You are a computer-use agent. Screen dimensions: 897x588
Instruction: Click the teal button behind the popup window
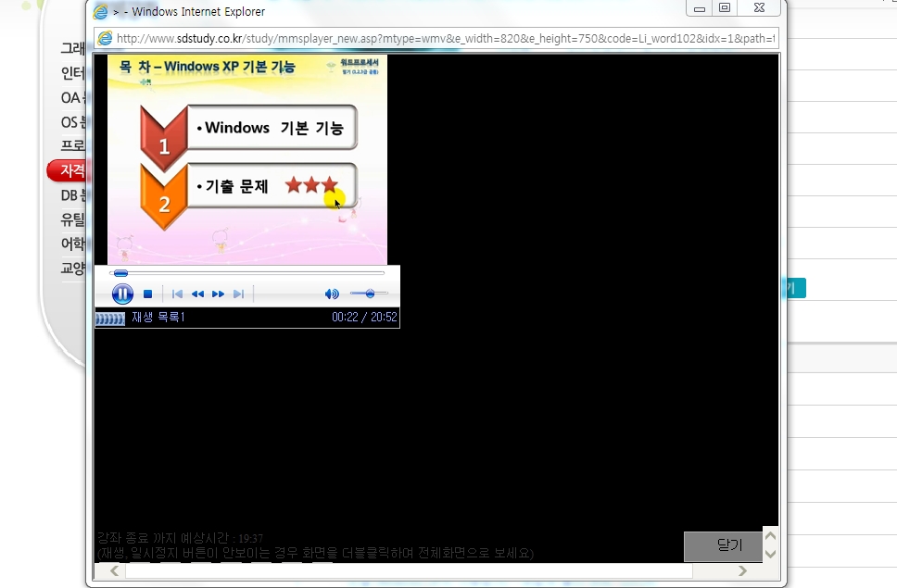[796, 288]
